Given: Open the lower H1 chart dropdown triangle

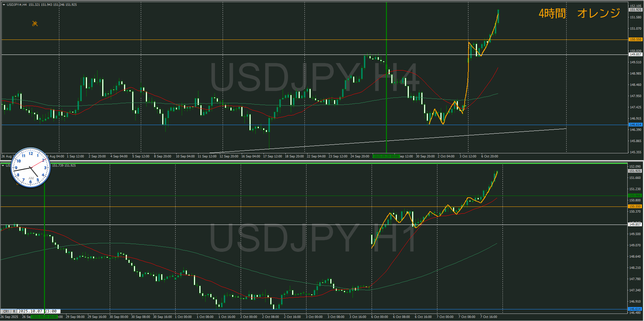Looking at the screenshot, I should [x=3, y=166].
